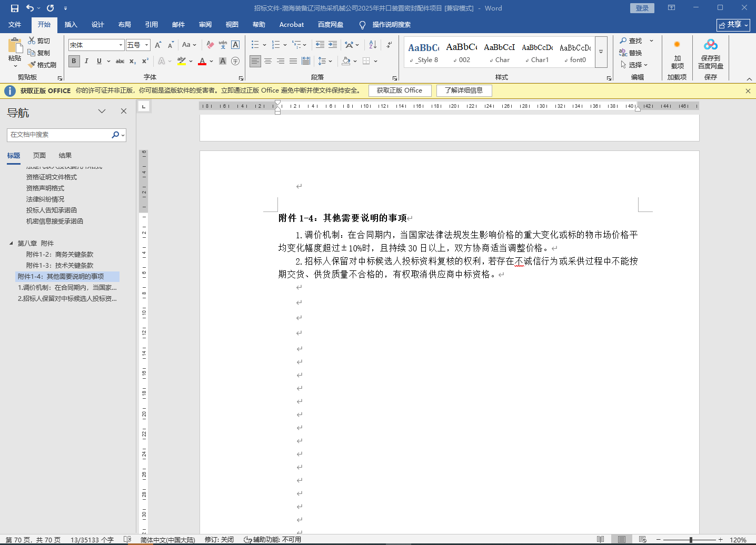Switch to 页面 tab in navigation pane
756x545 pixels.
point(39,155)
